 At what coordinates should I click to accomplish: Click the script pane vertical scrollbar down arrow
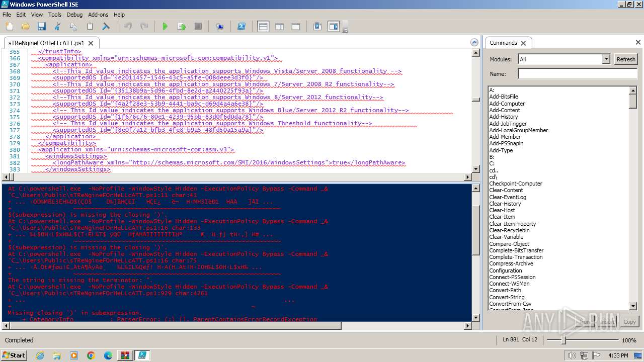pyautogui.click(x=476, y=169)
